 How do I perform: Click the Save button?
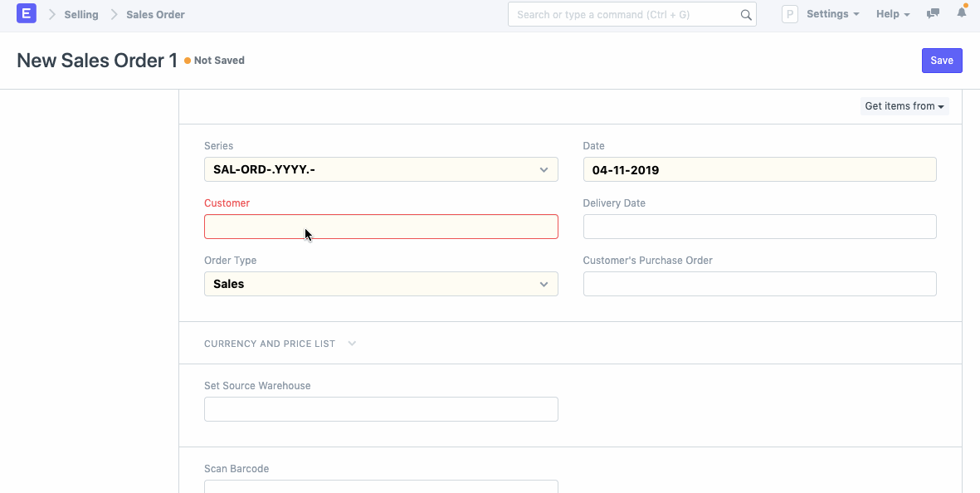[941, 61]
